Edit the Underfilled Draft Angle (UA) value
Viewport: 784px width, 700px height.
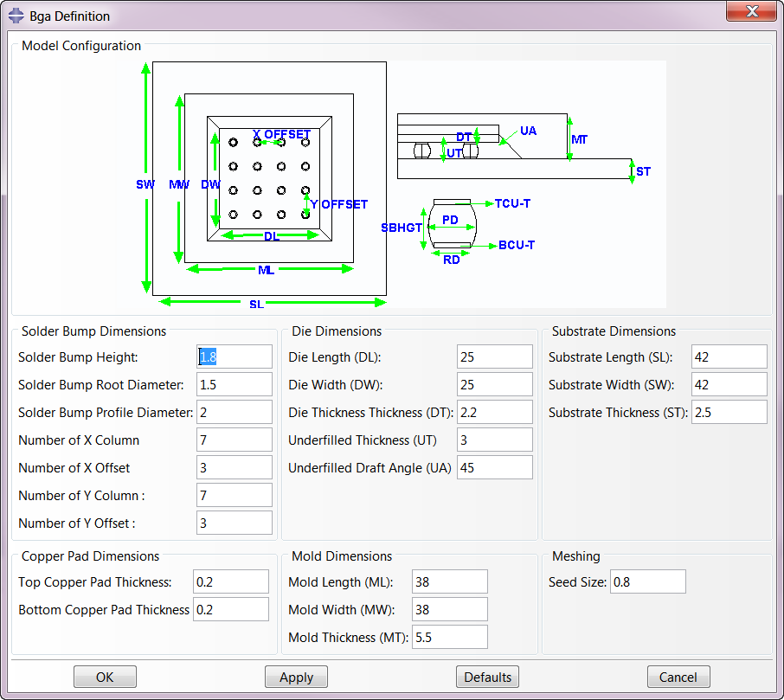coord(494,467)
